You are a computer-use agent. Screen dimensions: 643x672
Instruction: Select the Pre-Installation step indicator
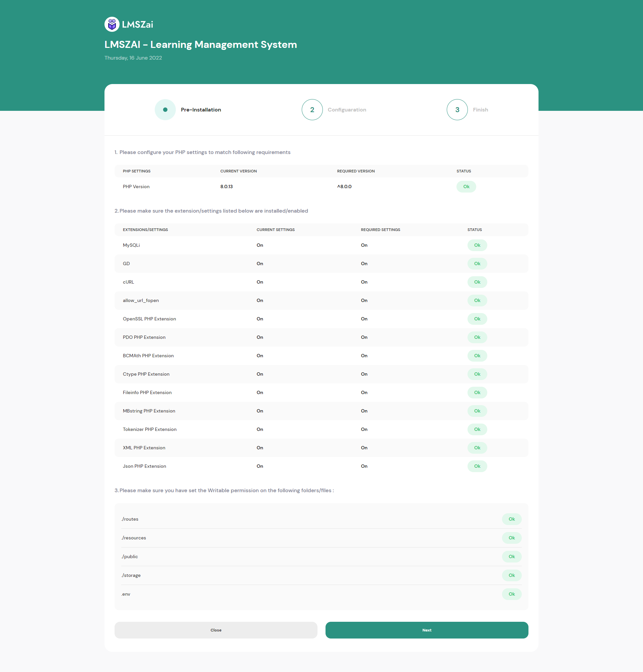(165, 110)
